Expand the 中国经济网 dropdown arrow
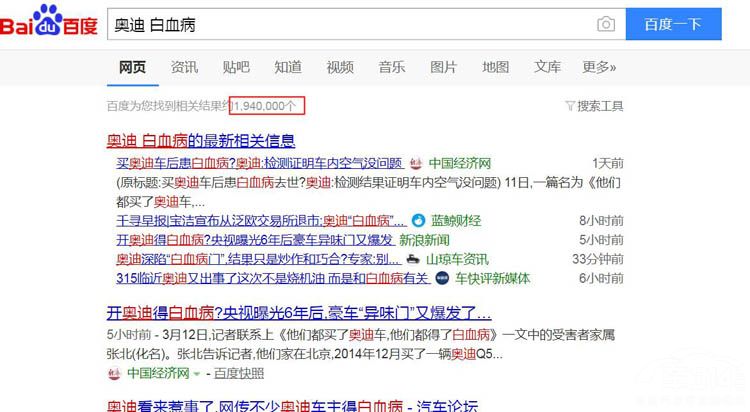This screenshot has width=750, height=412. [x=196, y=374]
